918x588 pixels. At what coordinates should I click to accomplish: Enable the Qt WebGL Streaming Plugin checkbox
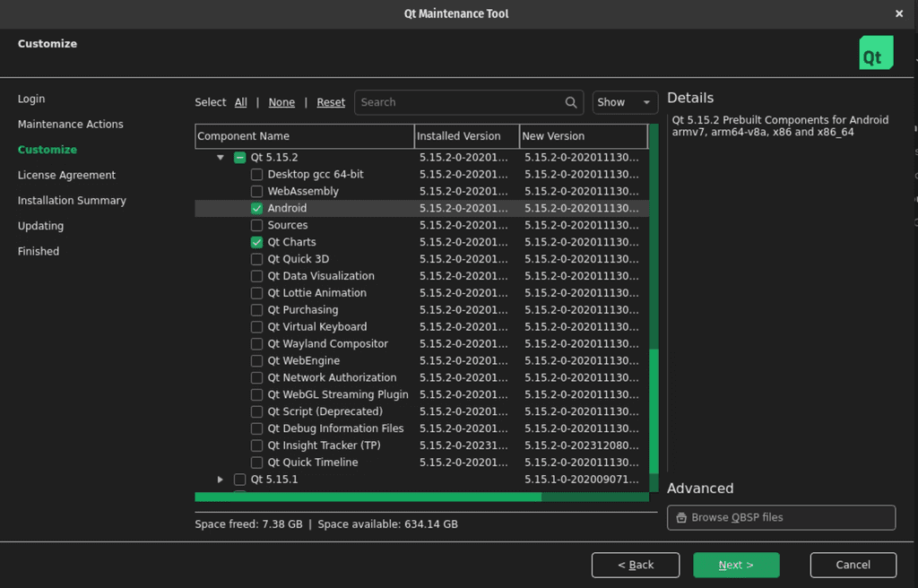point(256,395)
